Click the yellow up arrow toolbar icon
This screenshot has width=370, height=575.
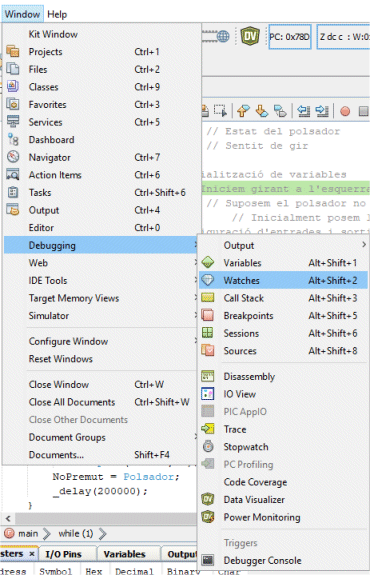[243, 111]
